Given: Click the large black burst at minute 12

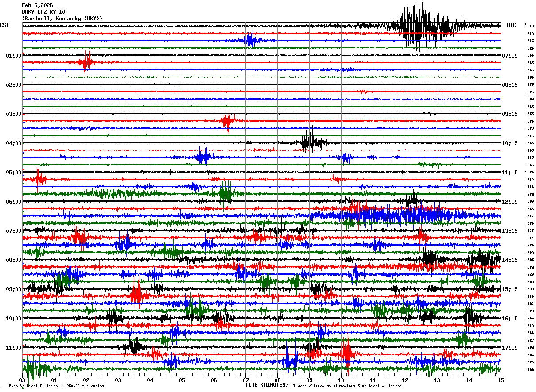Looking at the screenshot, I should click(419, 27).
